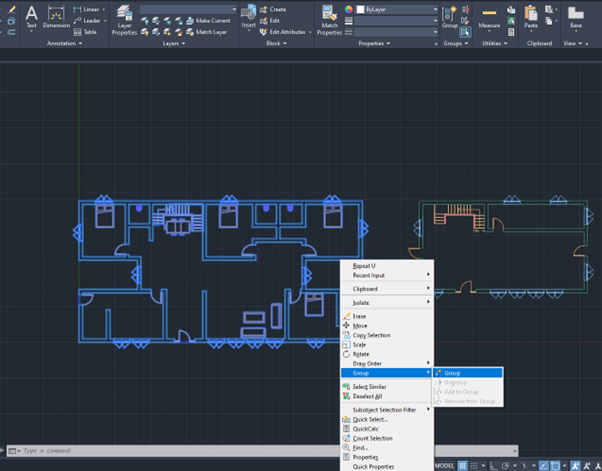Toggle polar tracking in status bar
Image resolution: width=602 pixels, height=471 pixels.
505,466
